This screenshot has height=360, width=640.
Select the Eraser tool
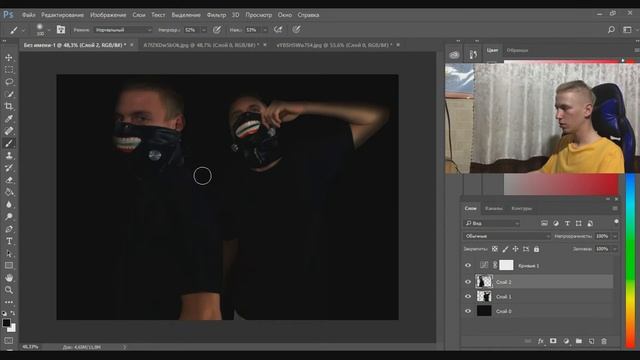[9, 180]
